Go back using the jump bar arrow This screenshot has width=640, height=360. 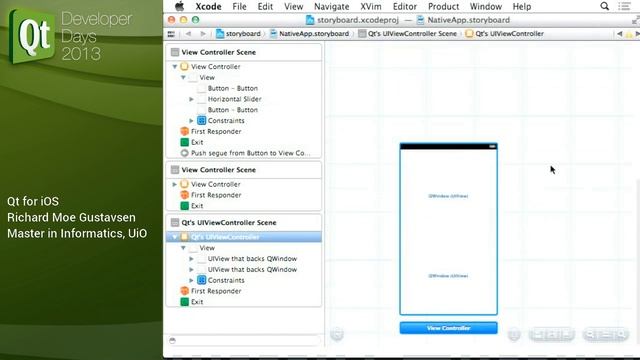pyautogui.click(x=188, y=34)
